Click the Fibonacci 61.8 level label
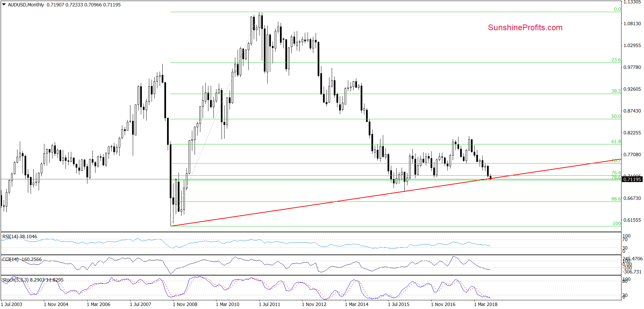This screenshot has height=309, width=644. point(616,141)
